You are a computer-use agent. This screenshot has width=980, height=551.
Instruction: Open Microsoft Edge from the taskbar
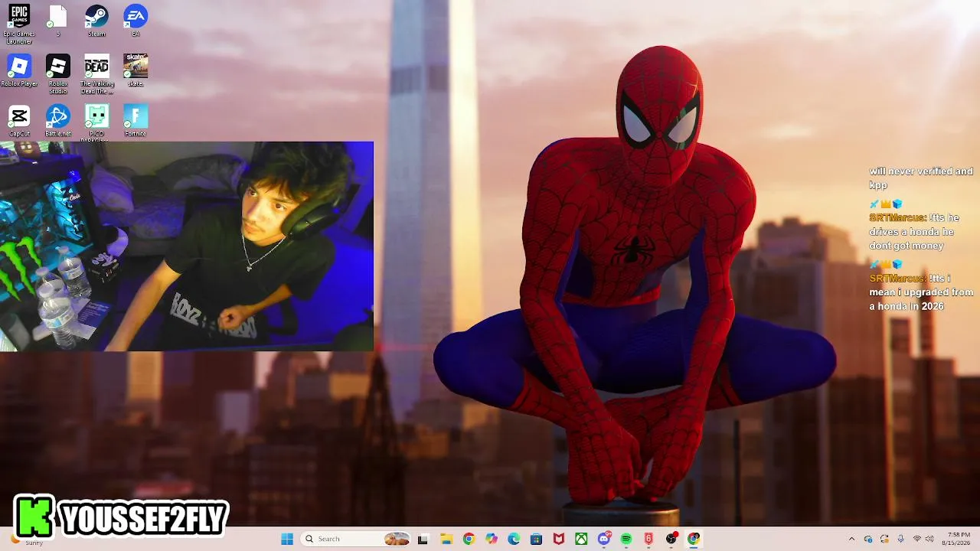point(514,539)
